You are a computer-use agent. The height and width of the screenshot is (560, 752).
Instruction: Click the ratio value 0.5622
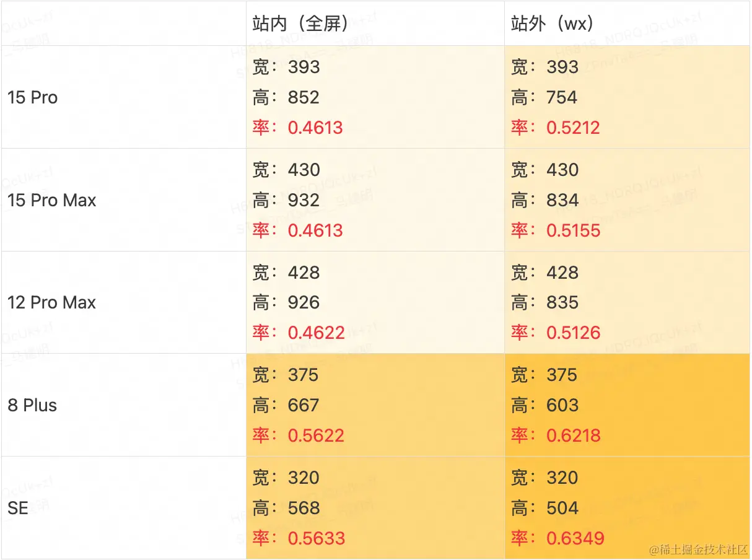click(317, 435)
